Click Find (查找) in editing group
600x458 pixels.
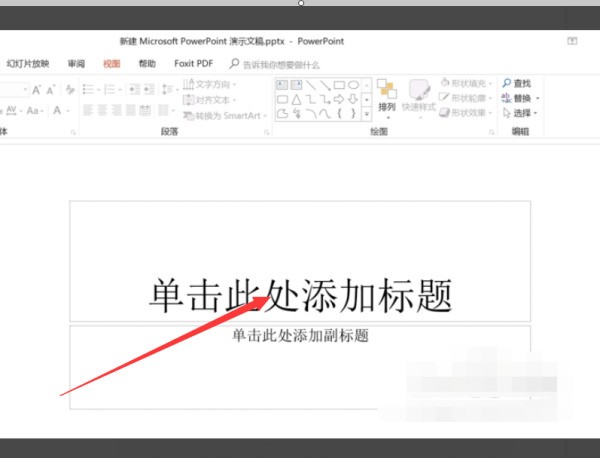tap(516, 84)
